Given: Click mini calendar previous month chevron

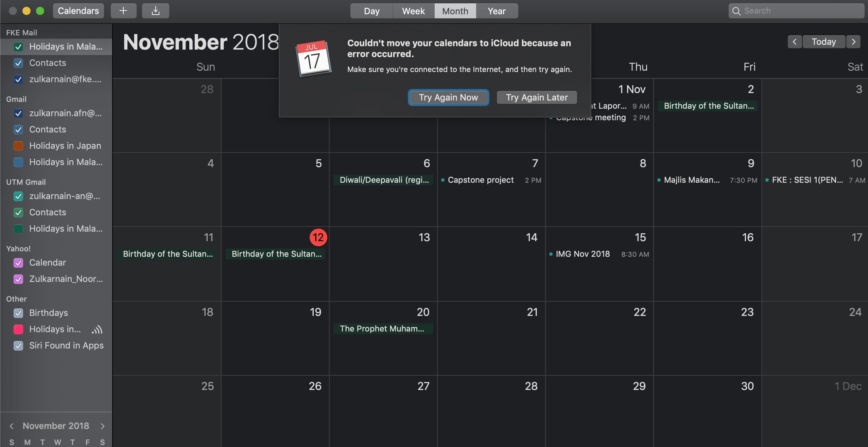Looking at the screenshot, I should [12, 426].
